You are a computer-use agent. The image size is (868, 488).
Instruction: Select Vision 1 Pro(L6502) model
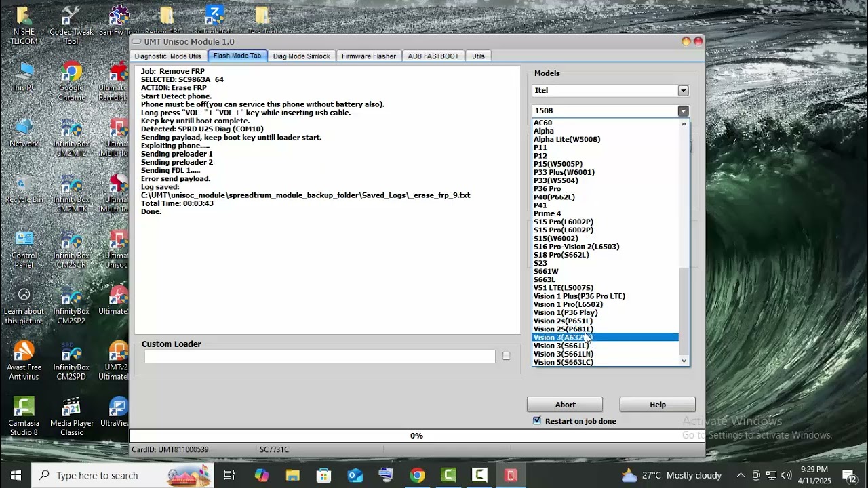pos(568,304)
